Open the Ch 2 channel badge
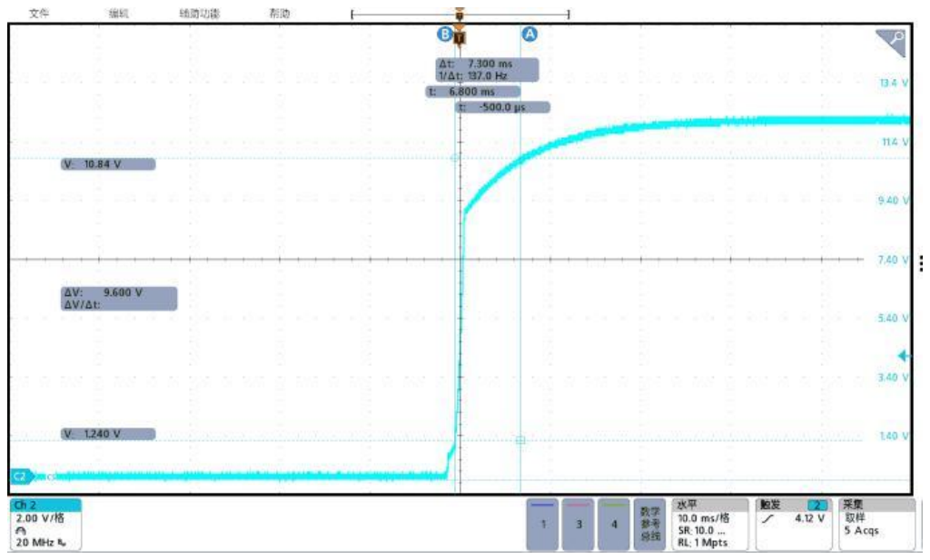The height and width of the screenshot is (560, 930). [x=45, y=525]
